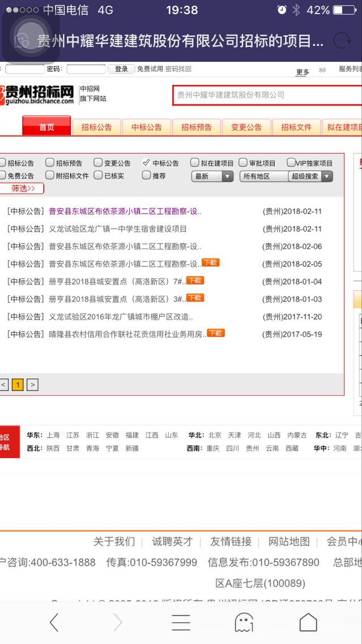Enable the 招标公告 checkbox

coord(2,163)
